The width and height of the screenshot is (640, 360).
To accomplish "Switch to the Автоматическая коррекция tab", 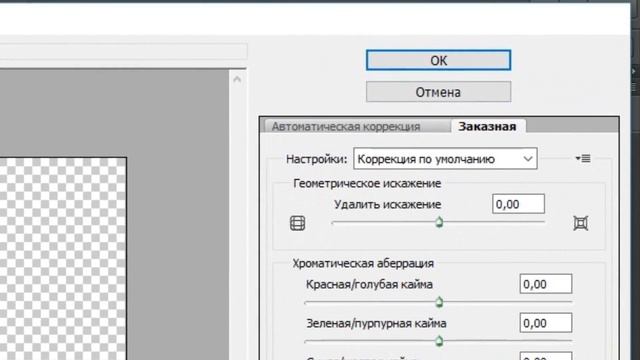I will 346,127.
